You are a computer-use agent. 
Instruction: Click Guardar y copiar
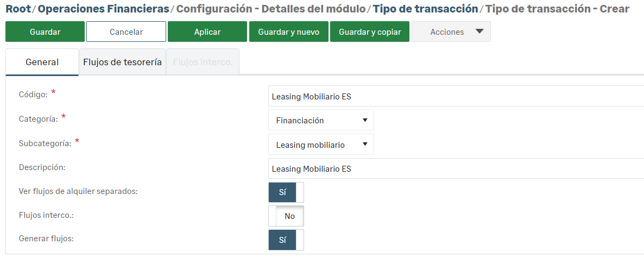(370, 32)
